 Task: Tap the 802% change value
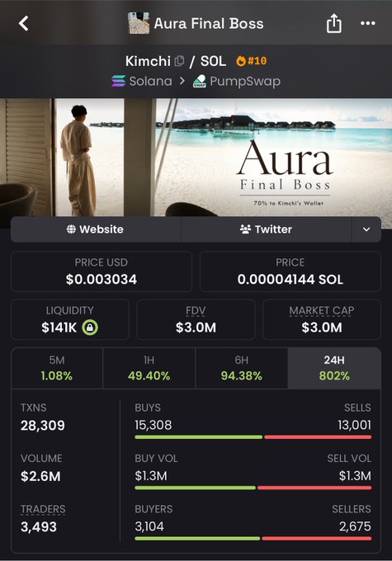point(334,375)
